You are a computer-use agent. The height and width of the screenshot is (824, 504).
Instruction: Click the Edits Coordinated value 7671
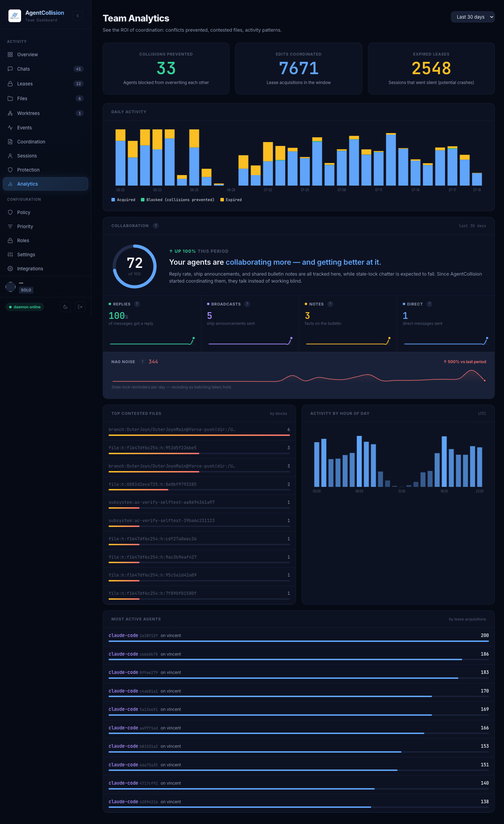pos(299,68)
